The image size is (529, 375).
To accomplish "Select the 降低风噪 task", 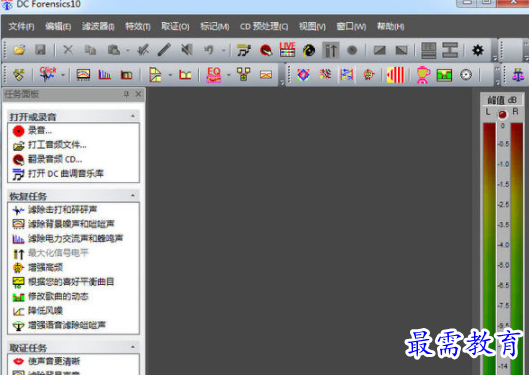I will coord(37,311).
